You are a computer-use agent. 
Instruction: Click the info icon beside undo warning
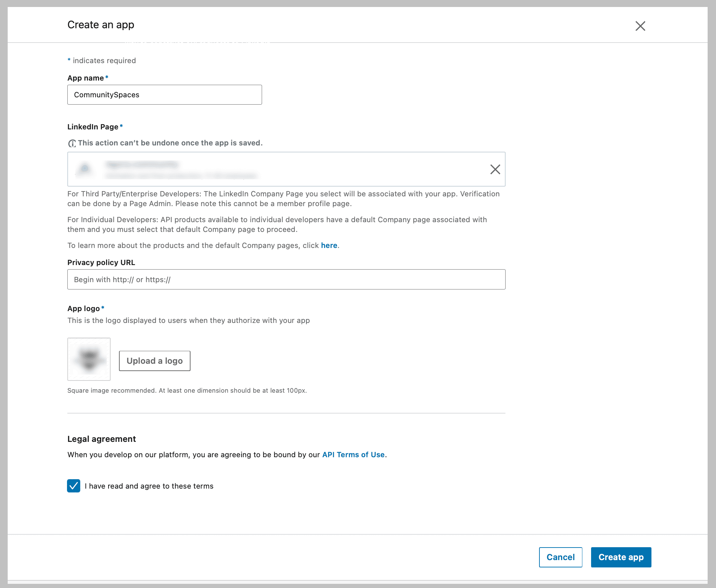72,143
